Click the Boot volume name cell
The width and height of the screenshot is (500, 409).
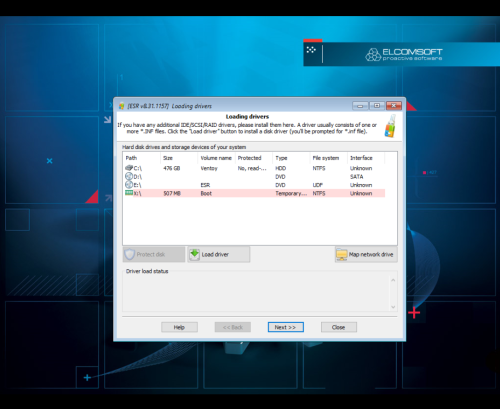coord(206,193)
